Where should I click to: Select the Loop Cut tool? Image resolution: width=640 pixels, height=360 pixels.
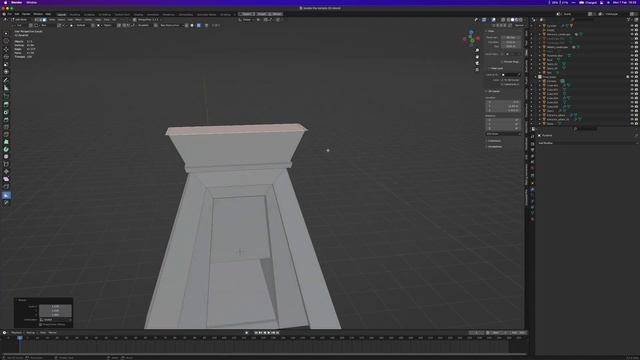(6, 127)
